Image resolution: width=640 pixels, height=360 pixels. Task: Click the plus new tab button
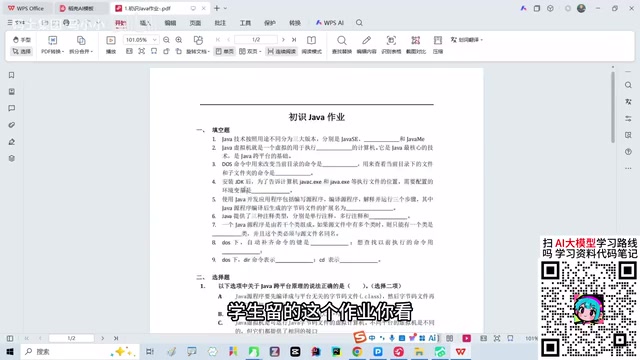click(217, 8)
